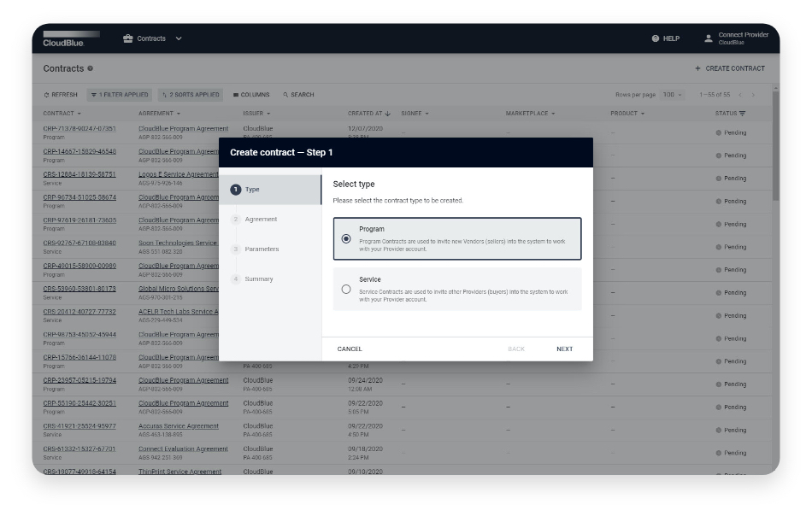
Task: Open contract CRS-53960-53801-80173
Action: [79, 289]
